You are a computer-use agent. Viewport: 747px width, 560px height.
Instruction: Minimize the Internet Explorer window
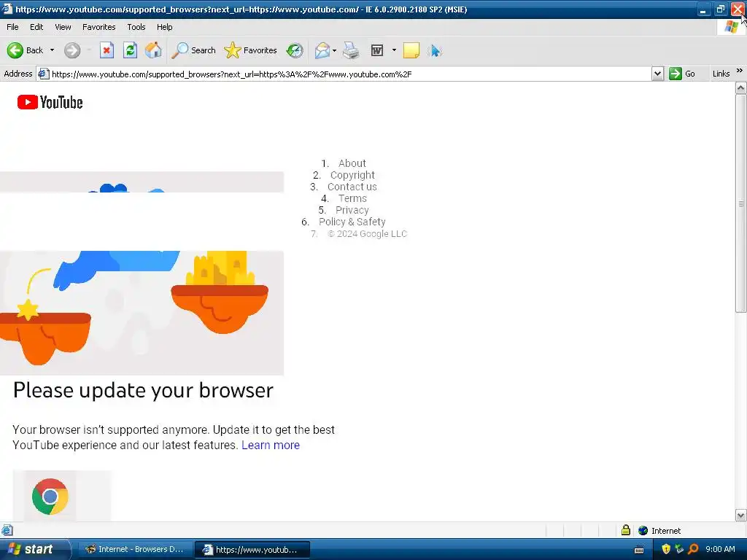pos(703,9)
